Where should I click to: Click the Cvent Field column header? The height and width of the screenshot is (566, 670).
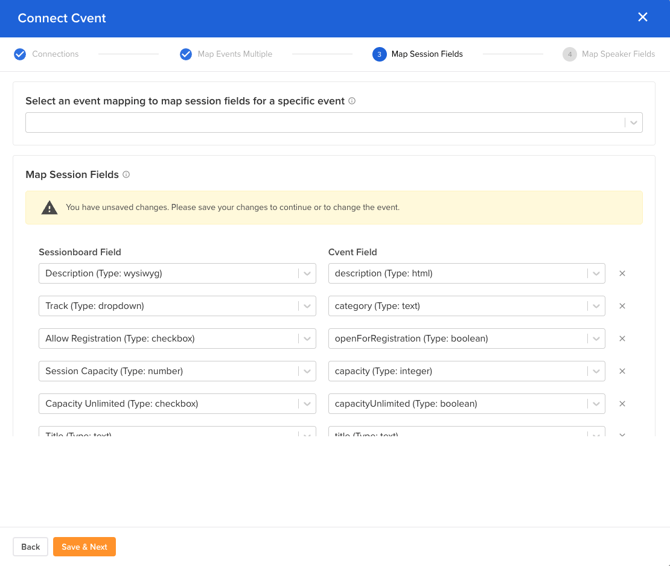point(353,252)
